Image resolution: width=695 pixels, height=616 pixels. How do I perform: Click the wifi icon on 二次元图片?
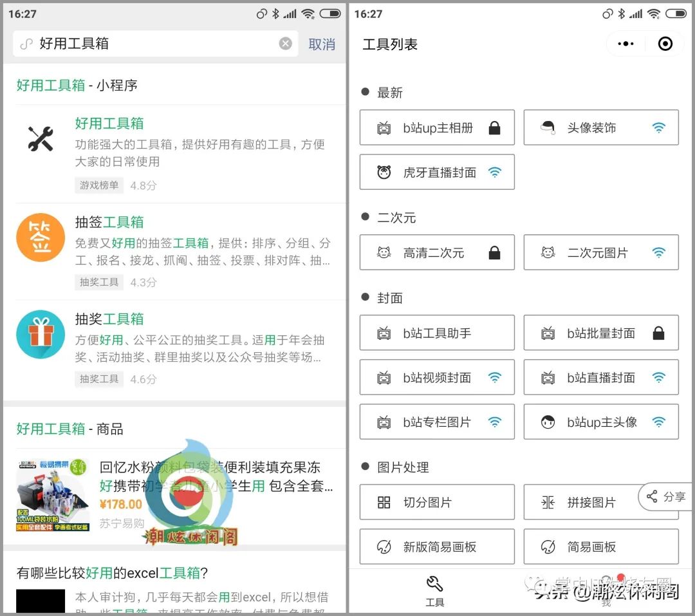[x=659, y=252]
